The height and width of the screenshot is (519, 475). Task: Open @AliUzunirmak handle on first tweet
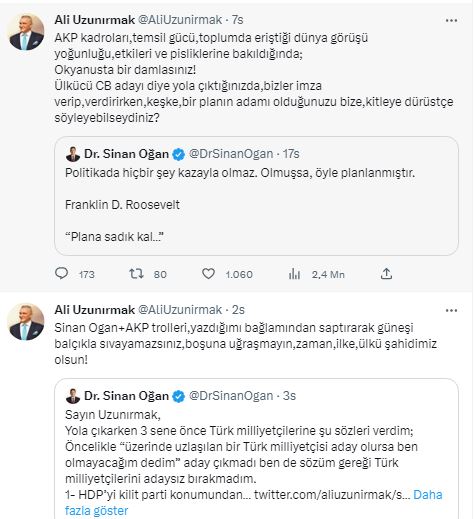click(x=180, y=20)
